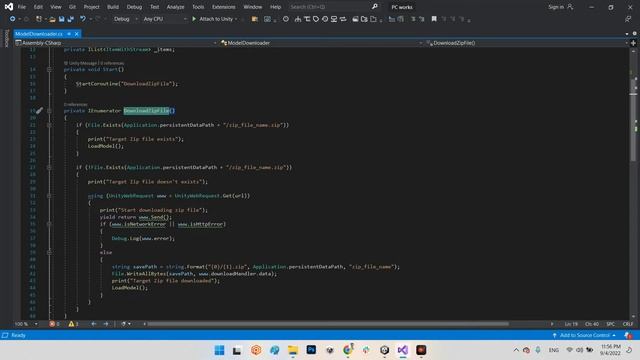
Task: Click the Live Share icon at top right
Action: (x=628, y=19)
